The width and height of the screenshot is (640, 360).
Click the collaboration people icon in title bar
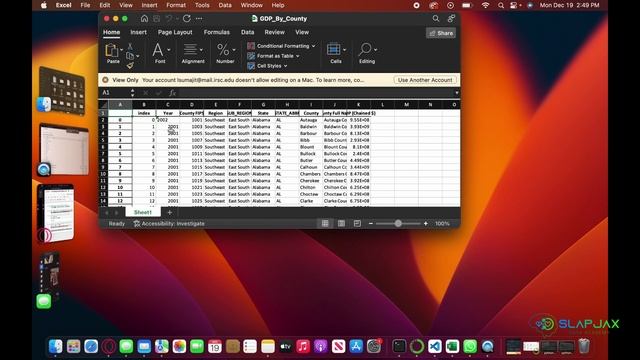coord(451,18)
